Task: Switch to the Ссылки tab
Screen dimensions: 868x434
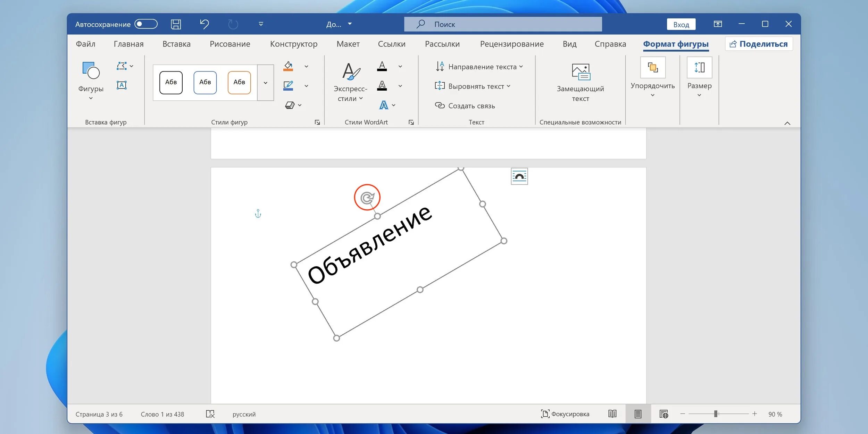Action: pyautogui.click(x=392, y=44)
